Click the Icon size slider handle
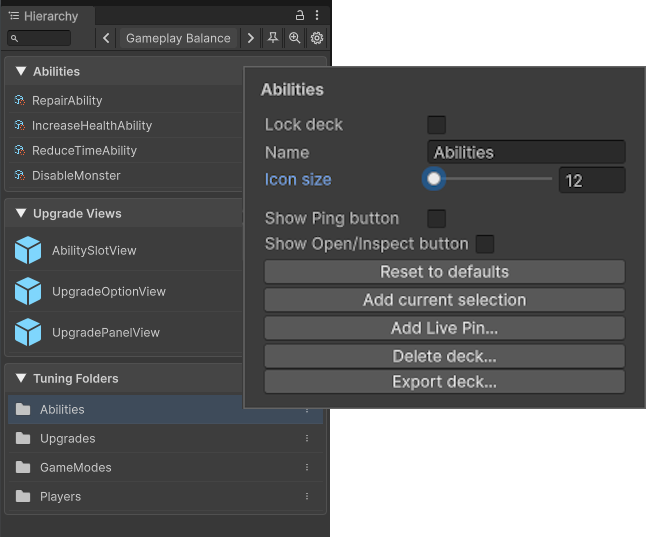The image size is (660, 537). (x=434, y=179)
